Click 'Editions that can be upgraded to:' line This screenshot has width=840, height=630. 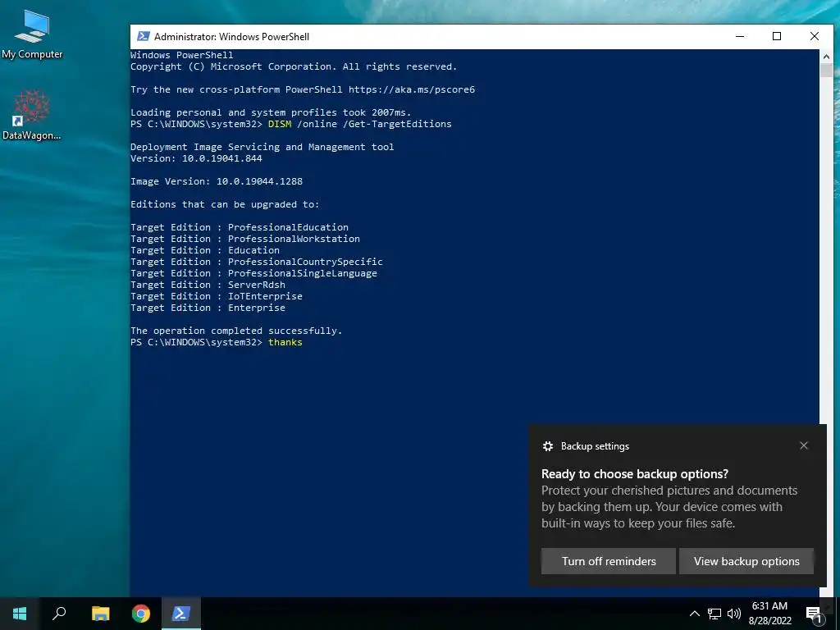(225, 204)
